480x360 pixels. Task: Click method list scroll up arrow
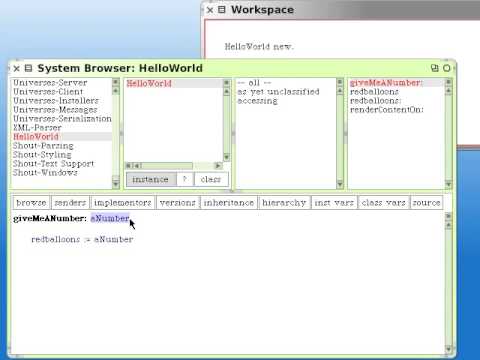coord(448,91)
